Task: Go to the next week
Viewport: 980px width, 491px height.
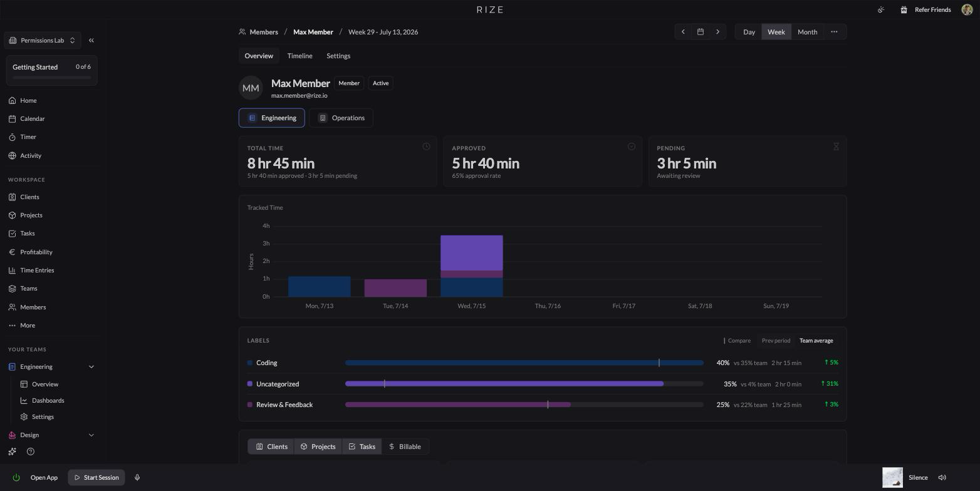Action: point(718,32)
